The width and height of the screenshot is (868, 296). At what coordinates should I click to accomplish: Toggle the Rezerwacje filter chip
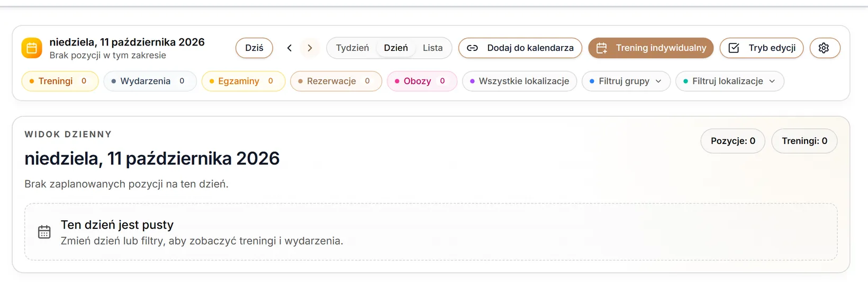(336, 81)
